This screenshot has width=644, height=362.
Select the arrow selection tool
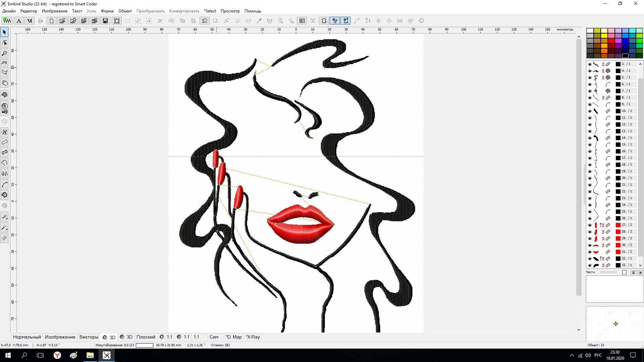tap(4, 32)
